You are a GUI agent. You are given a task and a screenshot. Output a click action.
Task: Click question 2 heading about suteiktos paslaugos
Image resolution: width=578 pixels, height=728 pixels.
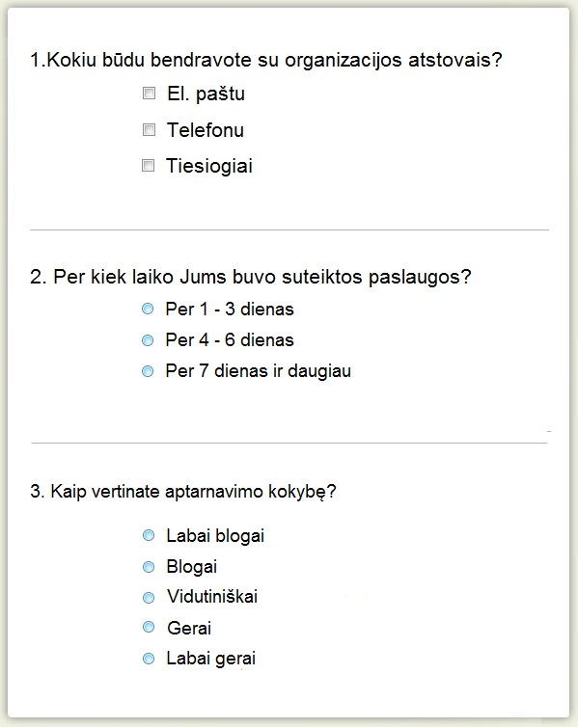251,277
